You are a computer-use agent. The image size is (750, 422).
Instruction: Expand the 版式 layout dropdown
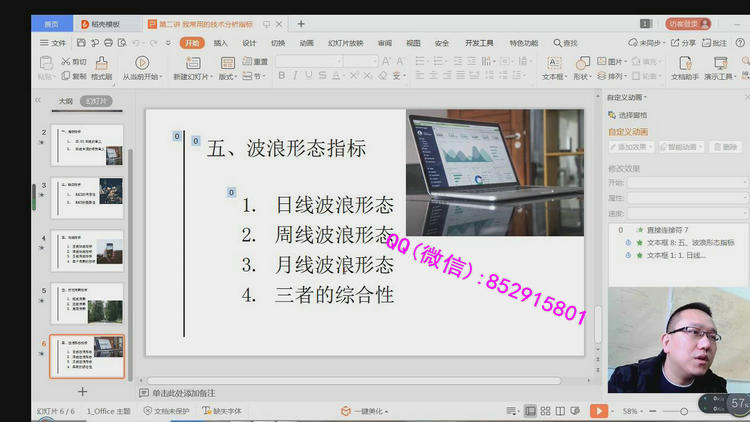coord(229,76)
